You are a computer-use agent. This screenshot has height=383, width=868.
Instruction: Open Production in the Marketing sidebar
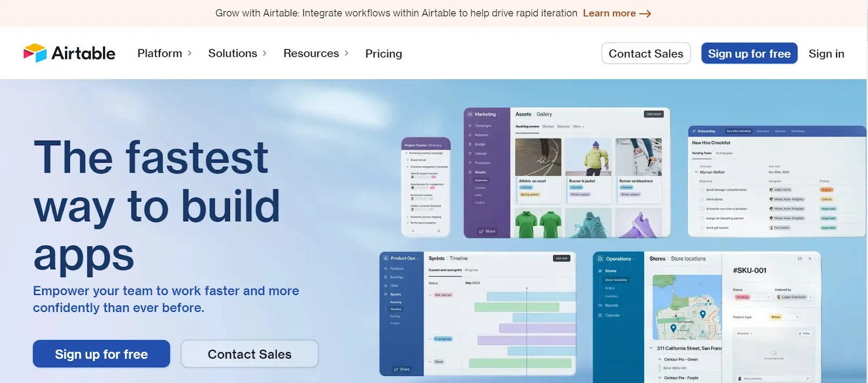(479, 163)
